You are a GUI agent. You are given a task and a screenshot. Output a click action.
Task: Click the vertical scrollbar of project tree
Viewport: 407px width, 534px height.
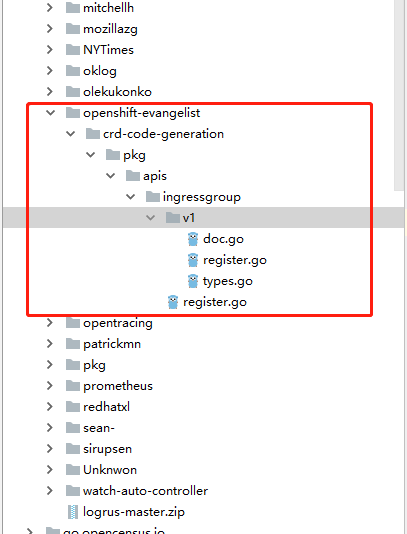coord(400,95)
